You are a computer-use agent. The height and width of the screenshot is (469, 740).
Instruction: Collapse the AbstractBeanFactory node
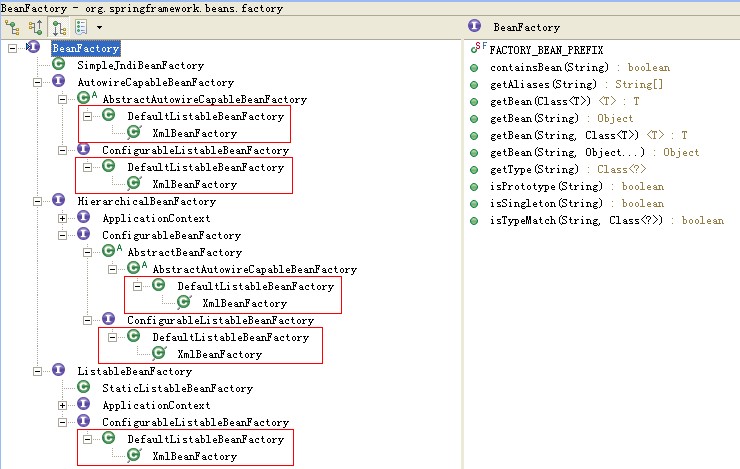pyautogui.click(x=87, y=252)
